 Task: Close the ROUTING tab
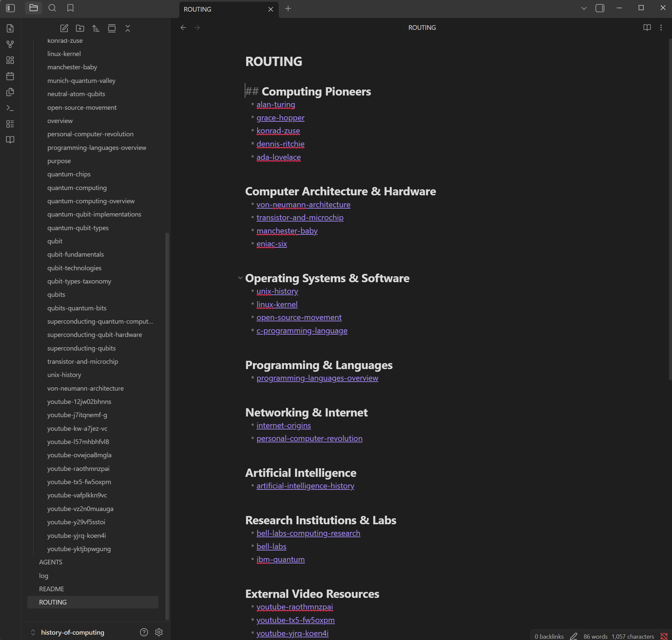(x=271, y=9)
